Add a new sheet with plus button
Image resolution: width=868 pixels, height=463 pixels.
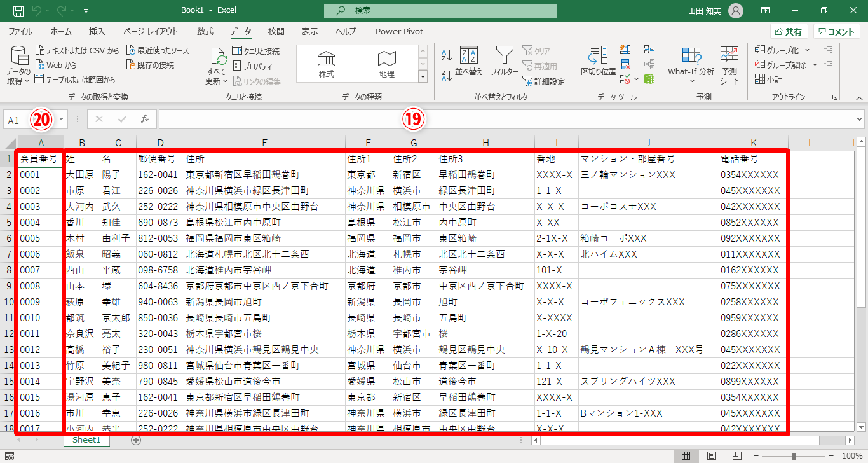pos(135,440)
